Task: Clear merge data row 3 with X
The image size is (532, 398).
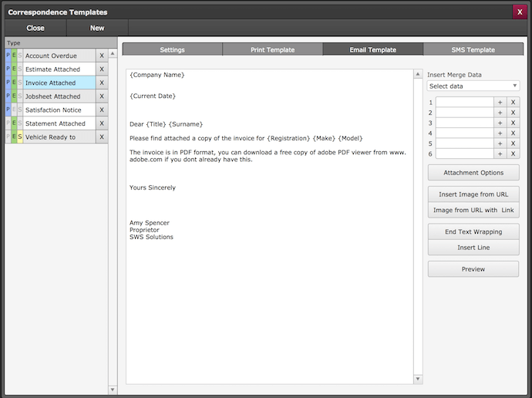Action: [x=513, y=123]
